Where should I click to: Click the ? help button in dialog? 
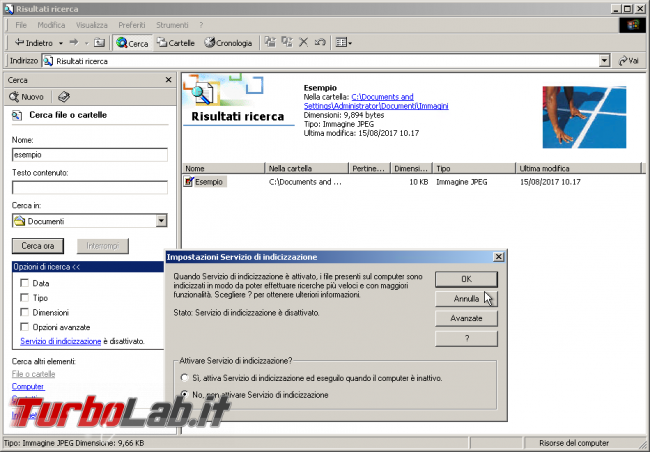pos(466,338)
